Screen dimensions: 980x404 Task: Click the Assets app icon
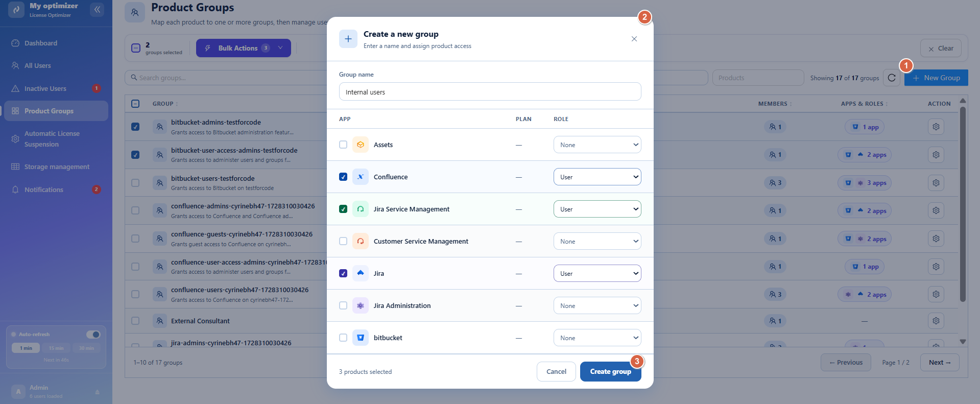point(361,145)
